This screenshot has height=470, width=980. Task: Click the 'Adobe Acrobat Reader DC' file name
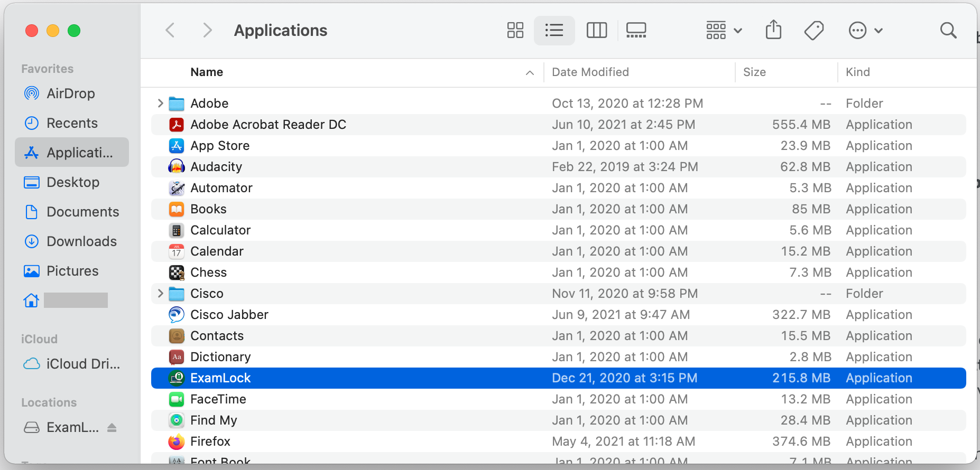(269, 125)
